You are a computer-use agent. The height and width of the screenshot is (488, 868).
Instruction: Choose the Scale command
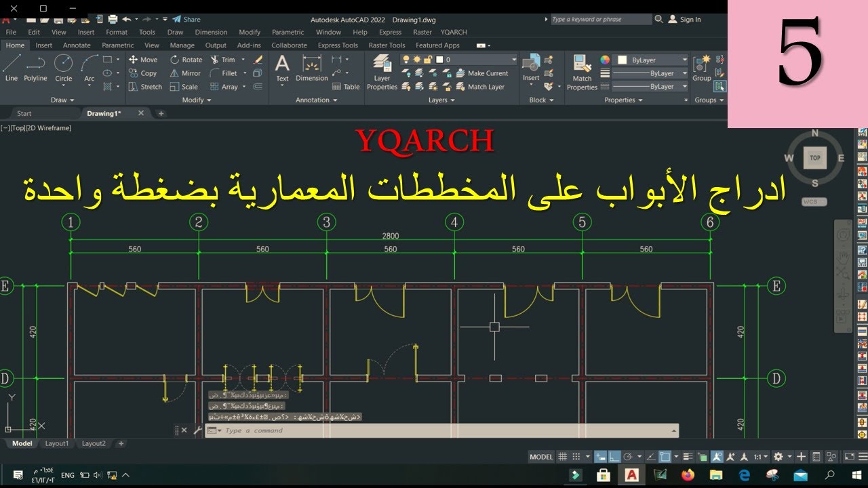pyautogui.click(x=184, y=87)
